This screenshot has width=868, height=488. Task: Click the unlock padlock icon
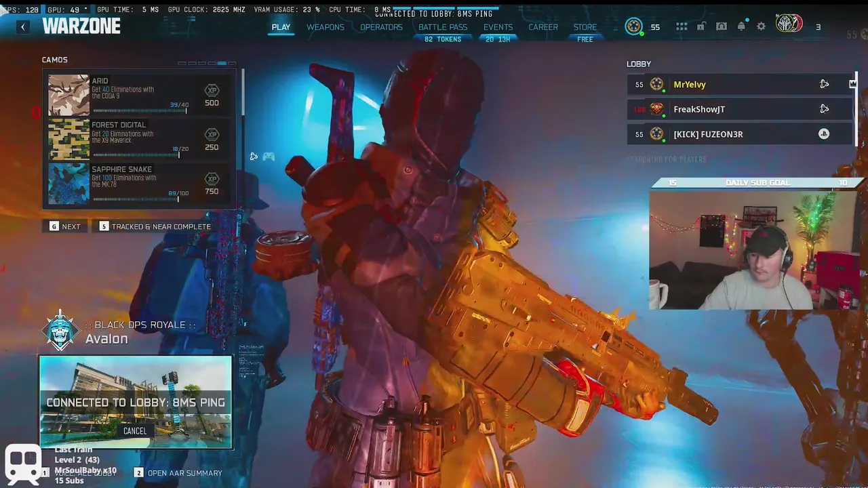point(701,26)
